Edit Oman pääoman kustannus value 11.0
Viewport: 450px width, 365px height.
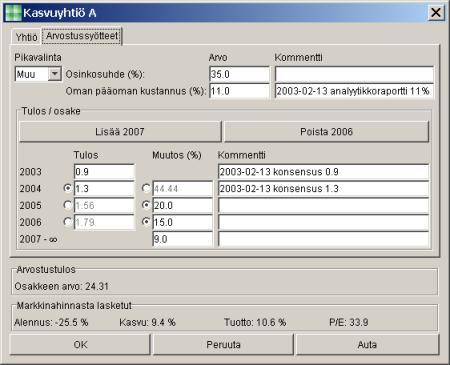point(239,91)
